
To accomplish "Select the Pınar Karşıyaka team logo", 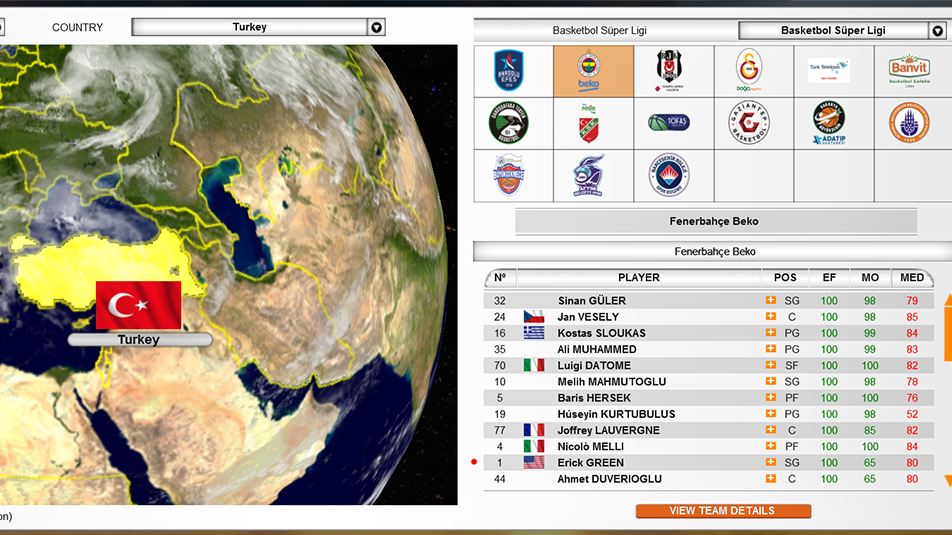I will (588, 123).
